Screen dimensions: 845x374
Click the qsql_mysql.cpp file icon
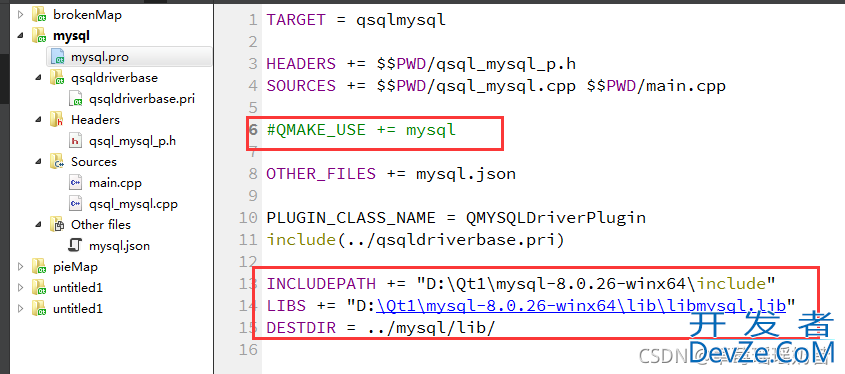(x=76, y=204)
